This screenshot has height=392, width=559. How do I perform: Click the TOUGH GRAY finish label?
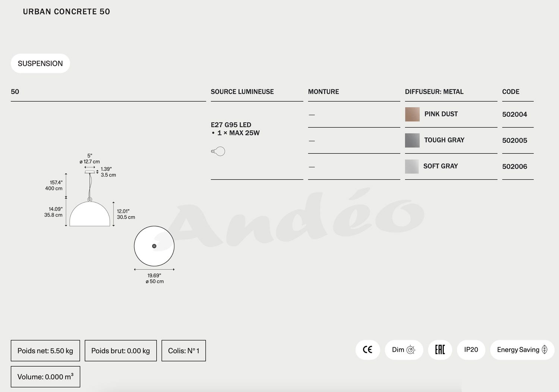pyautogui.click(x=444, y=140)
